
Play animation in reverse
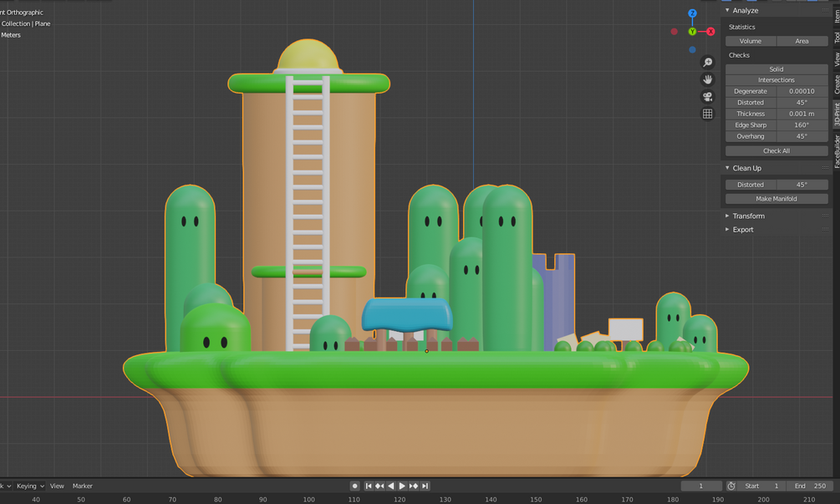(390, 486)
